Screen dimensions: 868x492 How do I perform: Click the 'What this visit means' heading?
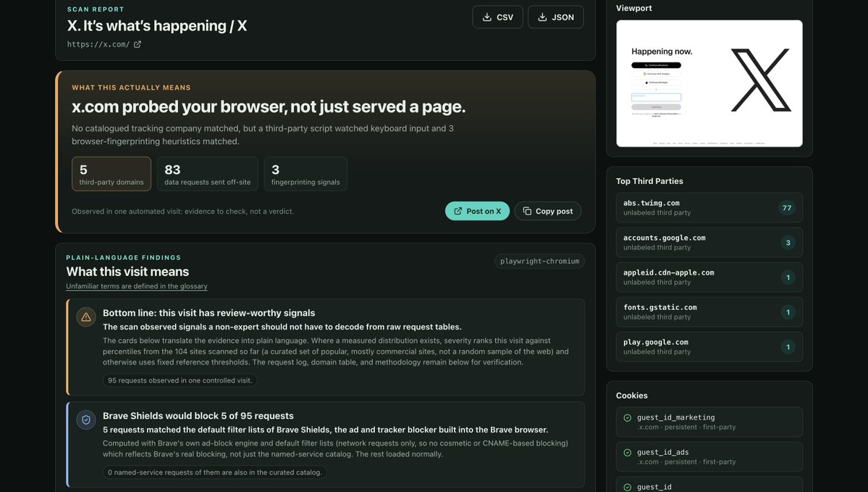[x=127, y=272]
